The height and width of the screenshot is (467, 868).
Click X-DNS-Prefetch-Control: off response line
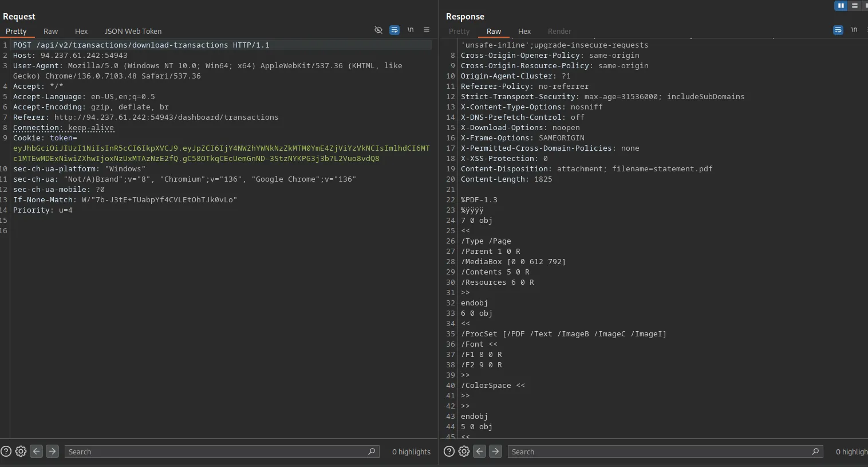coord(523,117)
